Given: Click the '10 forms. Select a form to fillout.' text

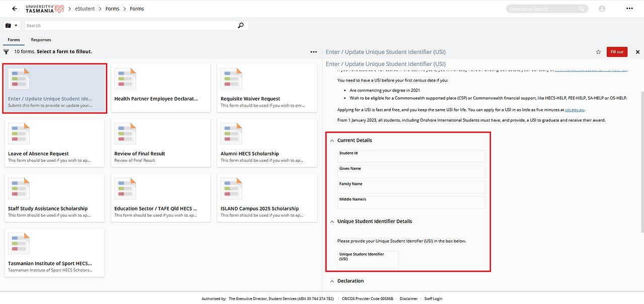Looking at the screenshot, I should (53, 52).
